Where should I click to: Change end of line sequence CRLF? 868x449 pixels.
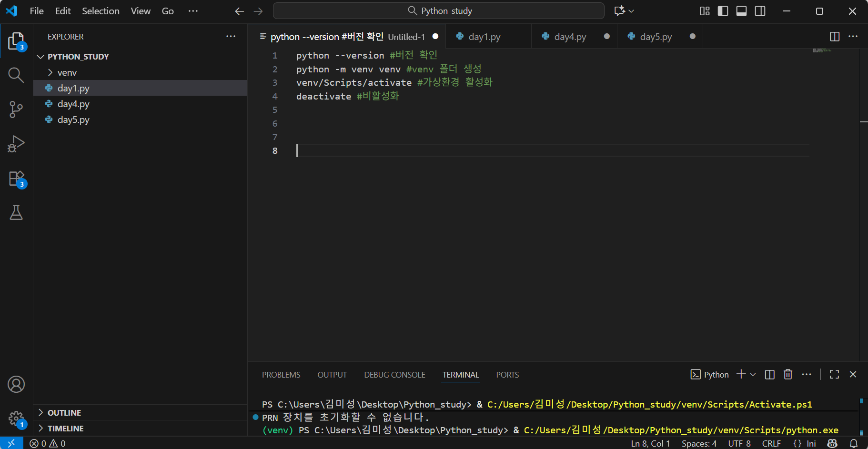tap(771, 443)
